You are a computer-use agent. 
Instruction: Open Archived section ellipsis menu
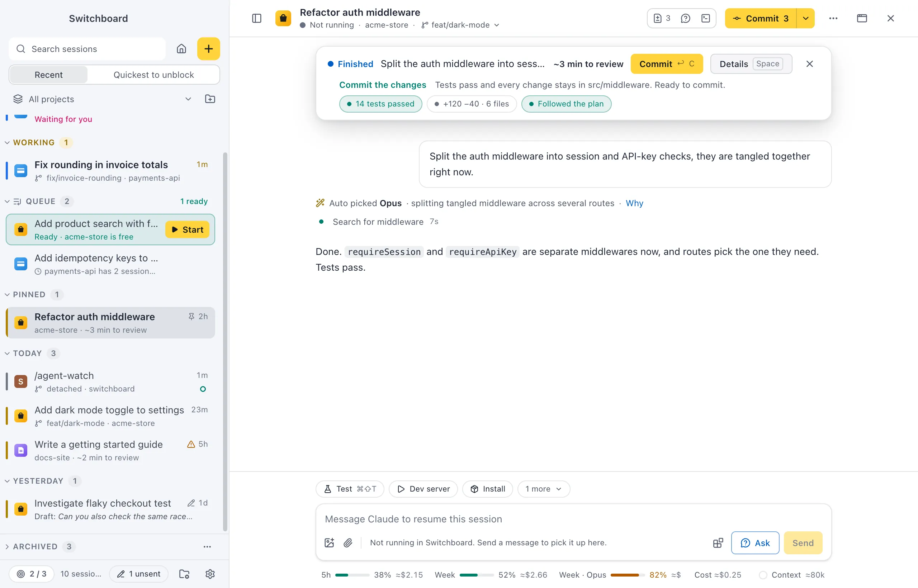(207, 546)
